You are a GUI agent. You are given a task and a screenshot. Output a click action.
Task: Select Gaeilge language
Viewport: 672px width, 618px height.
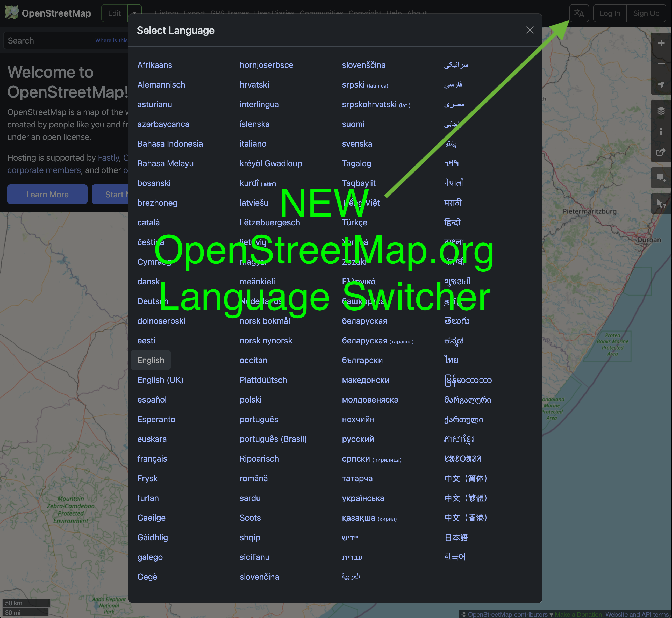(151, 518)
